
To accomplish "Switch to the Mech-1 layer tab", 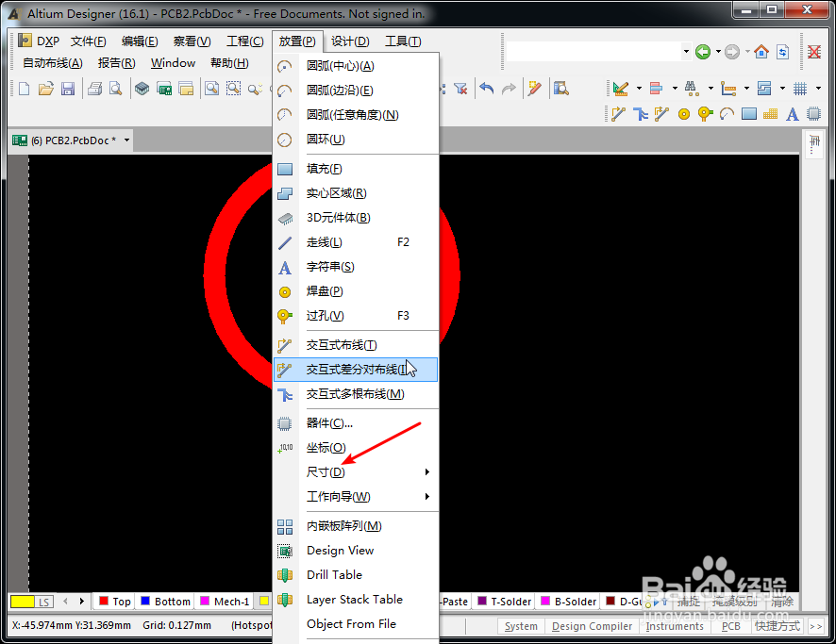I will tap(224, 602).
